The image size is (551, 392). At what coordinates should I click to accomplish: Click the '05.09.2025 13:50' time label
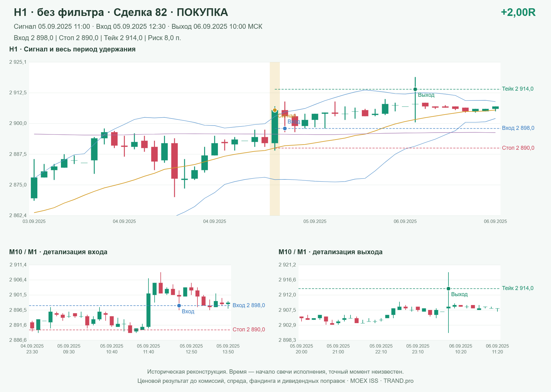(x=228, y=349)
